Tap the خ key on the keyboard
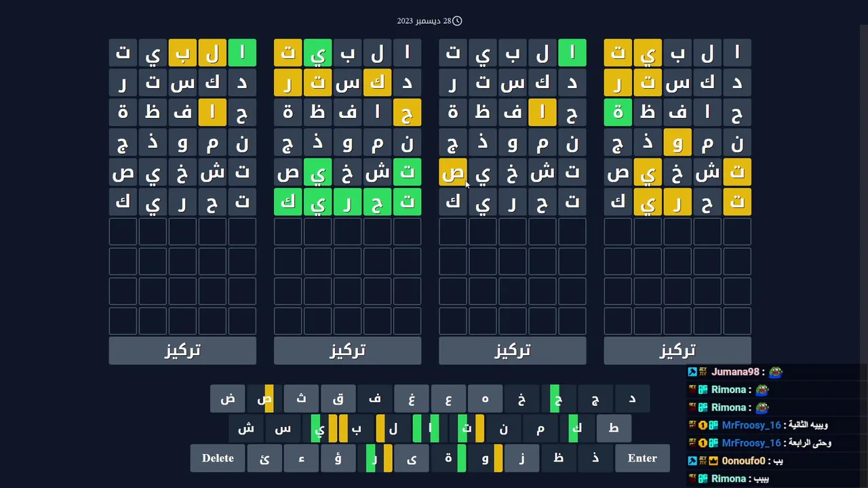Viewport: 868px width, 488px height. (x=521, y=399)
